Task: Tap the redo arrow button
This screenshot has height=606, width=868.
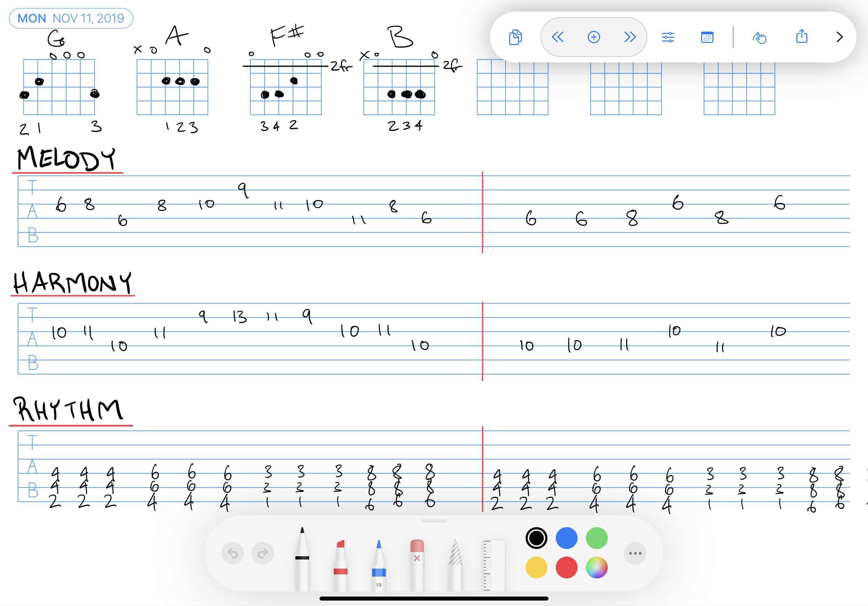Action: 263,553
